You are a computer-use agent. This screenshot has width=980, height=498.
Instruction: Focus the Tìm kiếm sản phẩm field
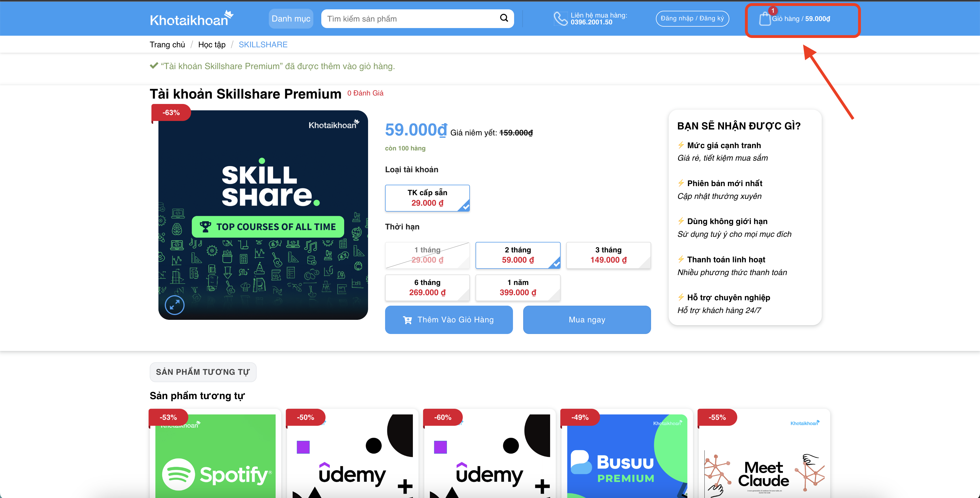pyautogui.click(x=411, y=19)
